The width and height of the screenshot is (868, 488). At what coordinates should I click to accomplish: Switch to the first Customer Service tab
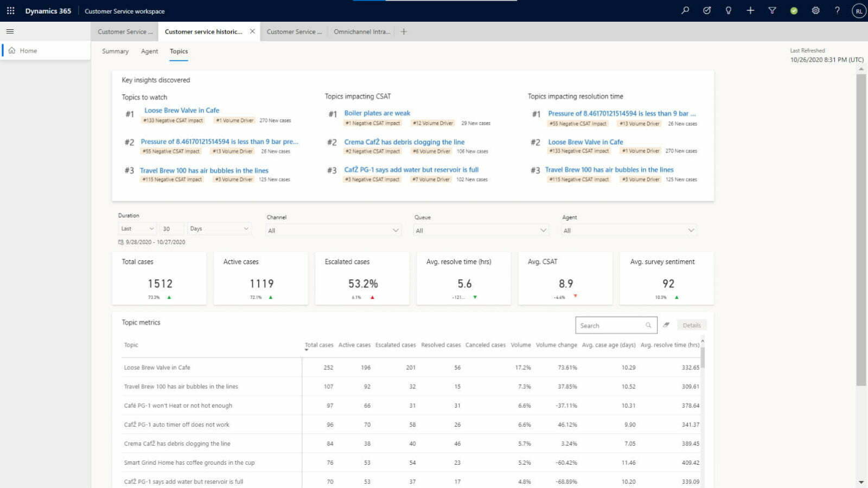point(125,31)
